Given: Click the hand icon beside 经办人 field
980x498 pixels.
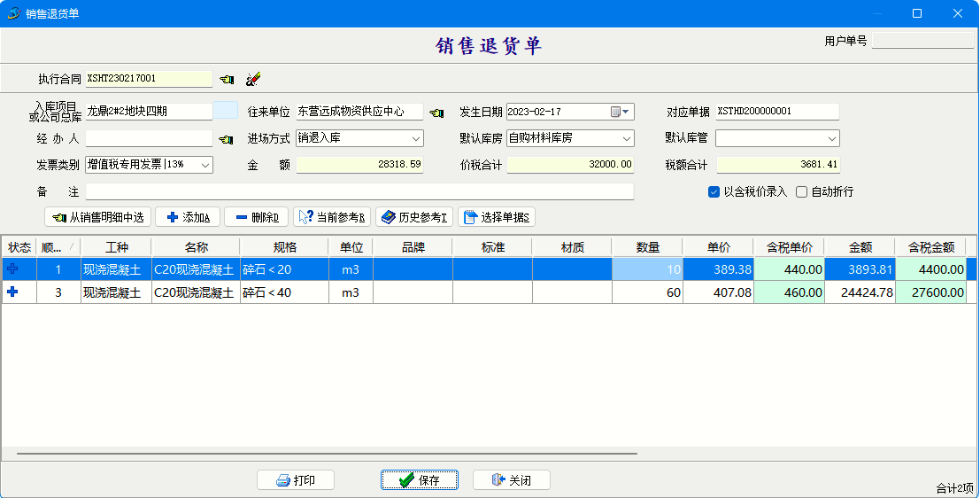Looking at the screenshot, I should (226, 139).
